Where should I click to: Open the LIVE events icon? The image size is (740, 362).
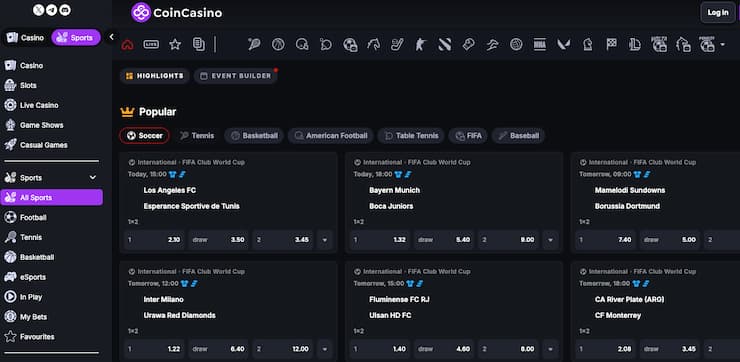pyautogui.click(x=151, y=44)
